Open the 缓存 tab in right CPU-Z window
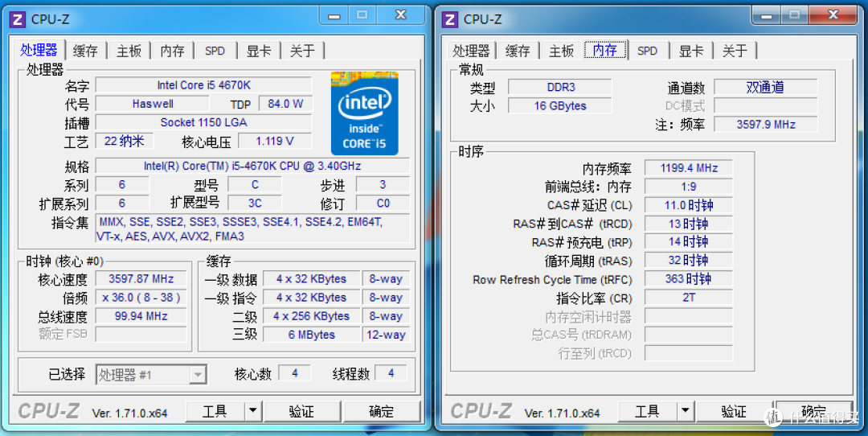The height and width of the screenshot is (436, 868). (518, 51)
